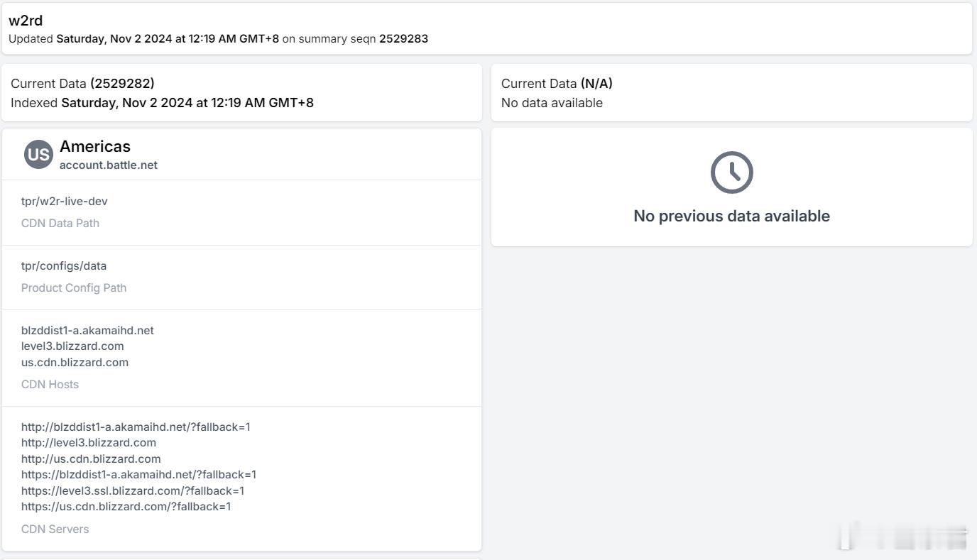Viewport: 977px width, 560px height.
Task: Open https://level3.ssl.blizzard.com/?fallback=1 server entry
Action: pyautogui.click(x=133, y=490)
